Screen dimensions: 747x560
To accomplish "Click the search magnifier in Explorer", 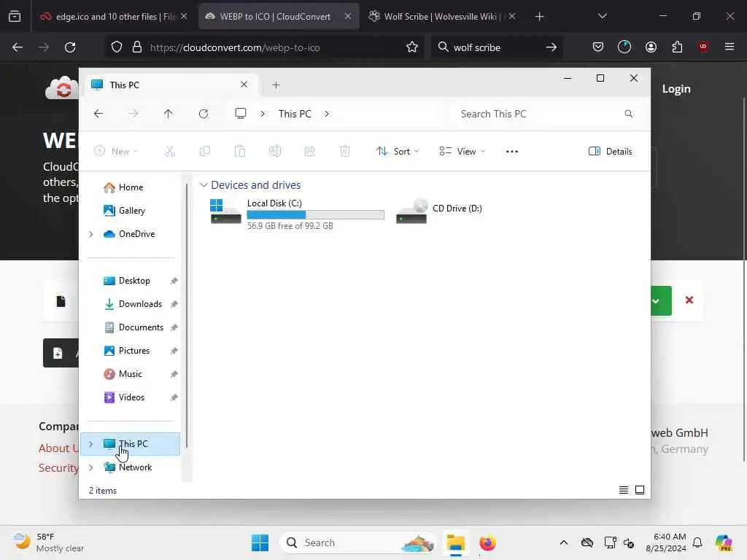I will [628, 114].
